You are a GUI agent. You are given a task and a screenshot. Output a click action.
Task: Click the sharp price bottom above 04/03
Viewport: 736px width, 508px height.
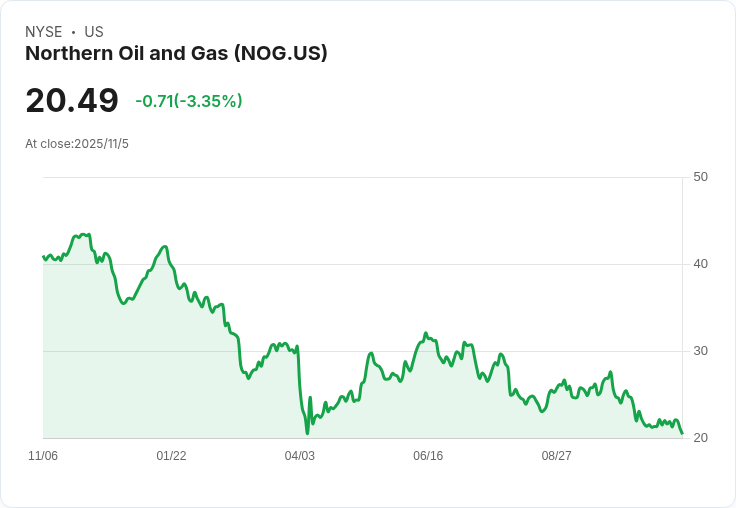point(307,433)
